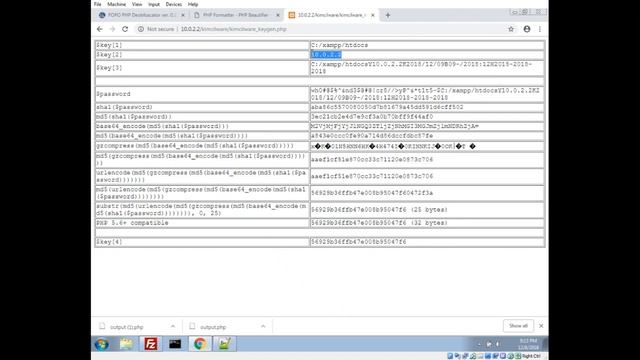The image size is (640, 360).
Task: Reload the current page
Action: (125, 29)
